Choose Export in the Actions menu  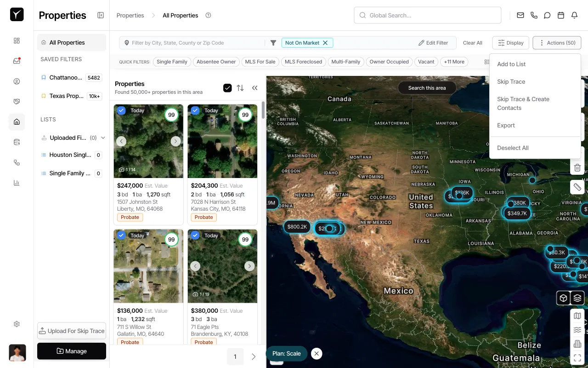(x=506, y=125)
